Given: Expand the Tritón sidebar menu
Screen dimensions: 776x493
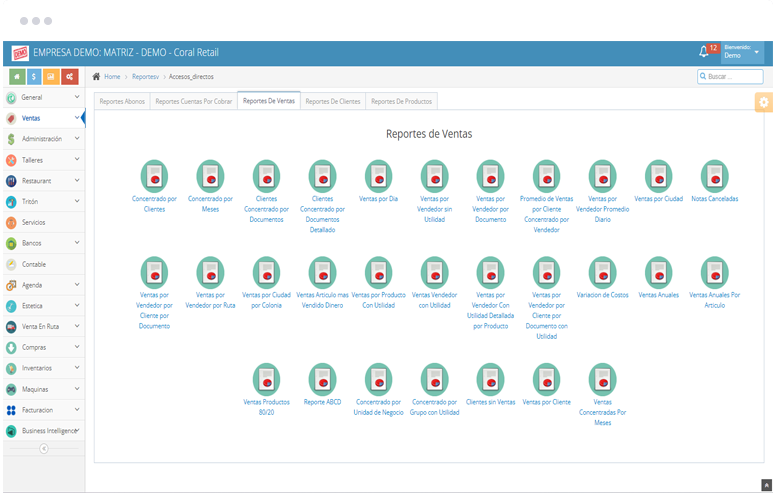Looking at the screenshot, I should (44, 201).
